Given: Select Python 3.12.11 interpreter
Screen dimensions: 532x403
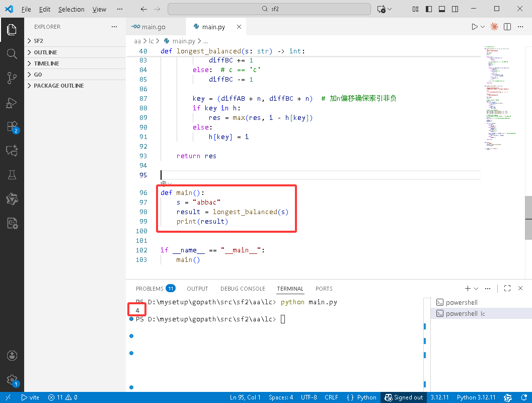Looking at the screenshot, I should coord(476,397).
